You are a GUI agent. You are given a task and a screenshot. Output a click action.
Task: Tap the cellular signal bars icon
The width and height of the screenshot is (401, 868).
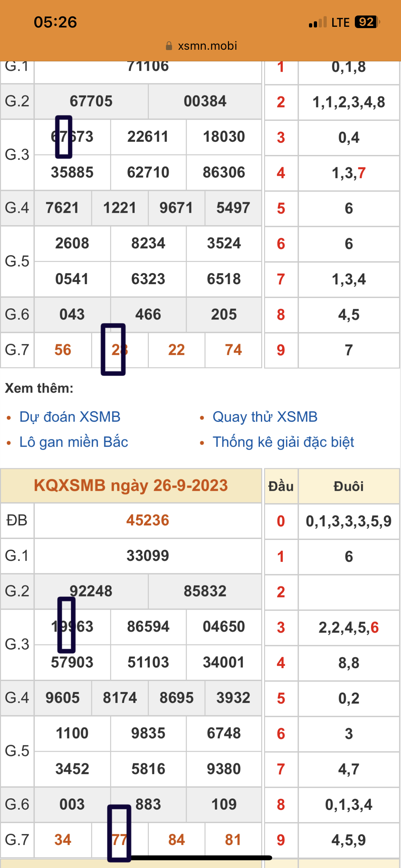point(317,22)
